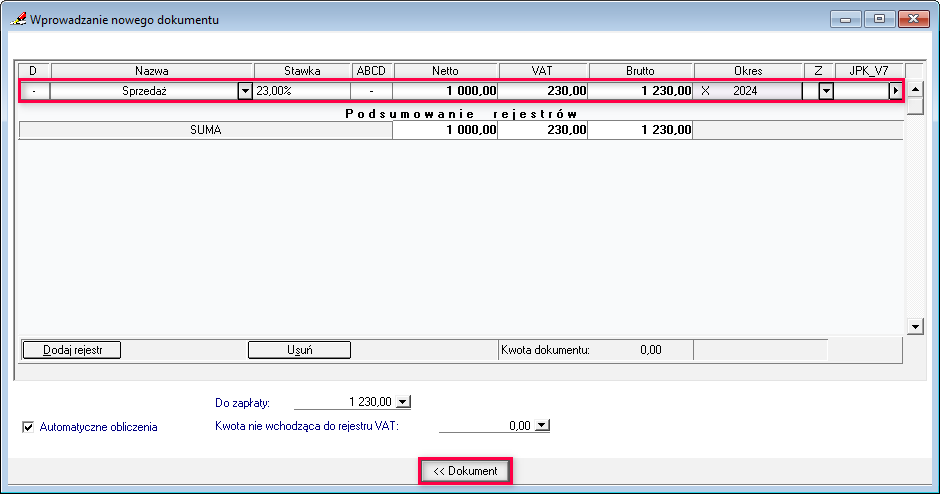Click the D column cell in Sprzedaż row
Image resolution: width=940 pixels, height=494 pixels.
(x=34, y=91)
